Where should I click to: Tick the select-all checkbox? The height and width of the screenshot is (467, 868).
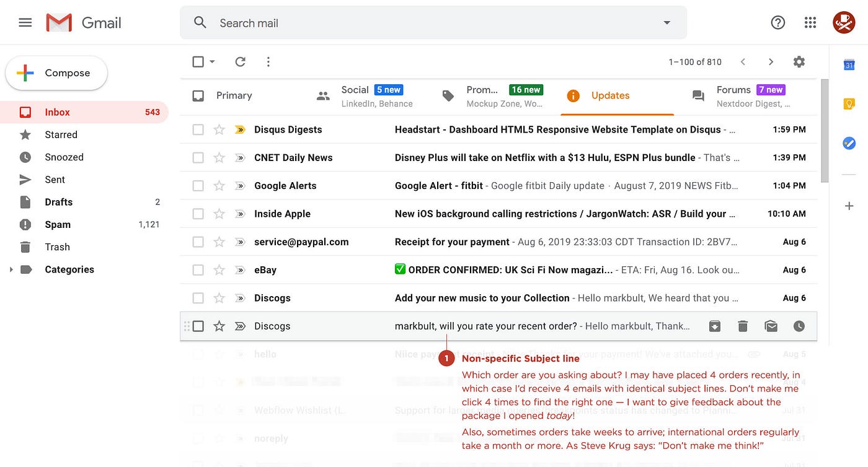(198, 62)
